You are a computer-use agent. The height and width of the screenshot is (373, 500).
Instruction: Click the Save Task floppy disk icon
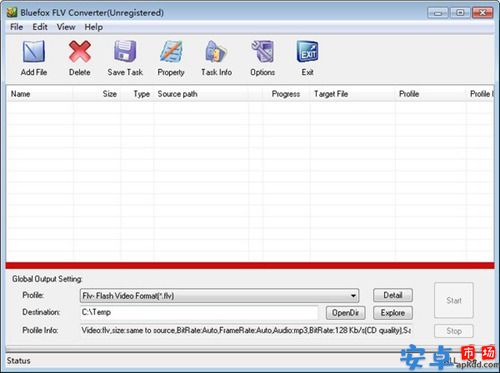pyautogui.click(x=125, y=52)
